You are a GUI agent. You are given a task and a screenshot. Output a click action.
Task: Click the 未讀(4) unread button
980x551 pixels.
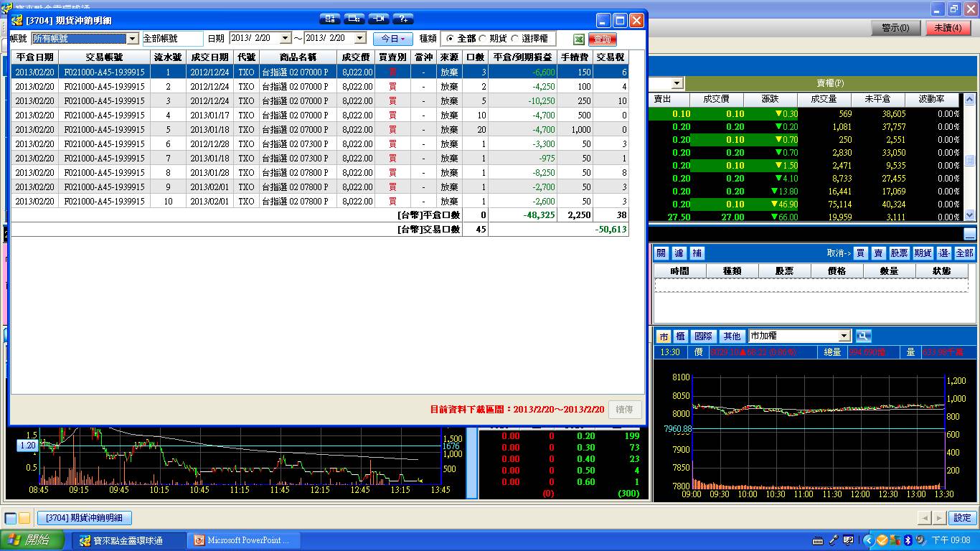948,28
